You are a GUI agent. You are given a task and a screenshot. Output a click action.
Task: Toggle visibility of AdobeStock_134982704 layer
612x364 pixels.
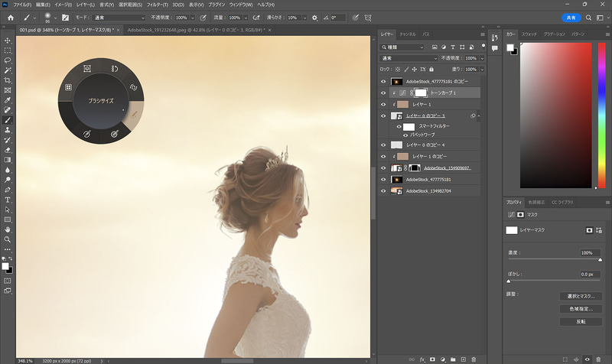(x=383, y=190)
